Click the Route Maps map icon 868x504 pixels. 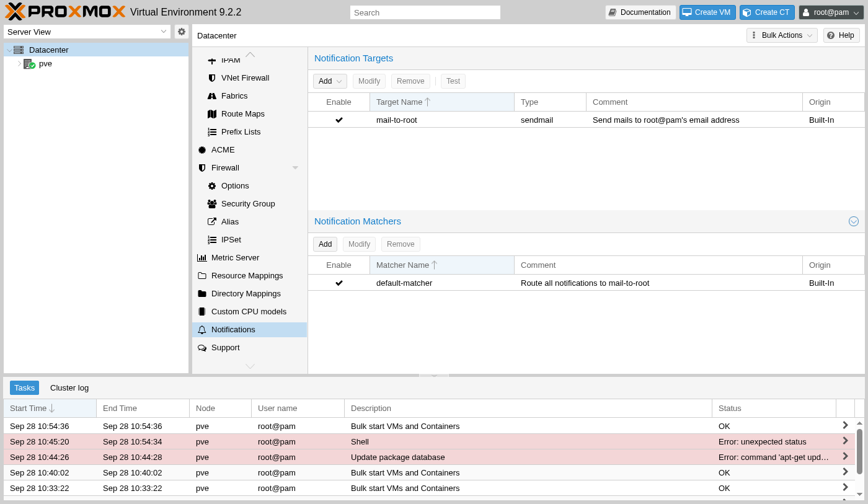point(212,114)
